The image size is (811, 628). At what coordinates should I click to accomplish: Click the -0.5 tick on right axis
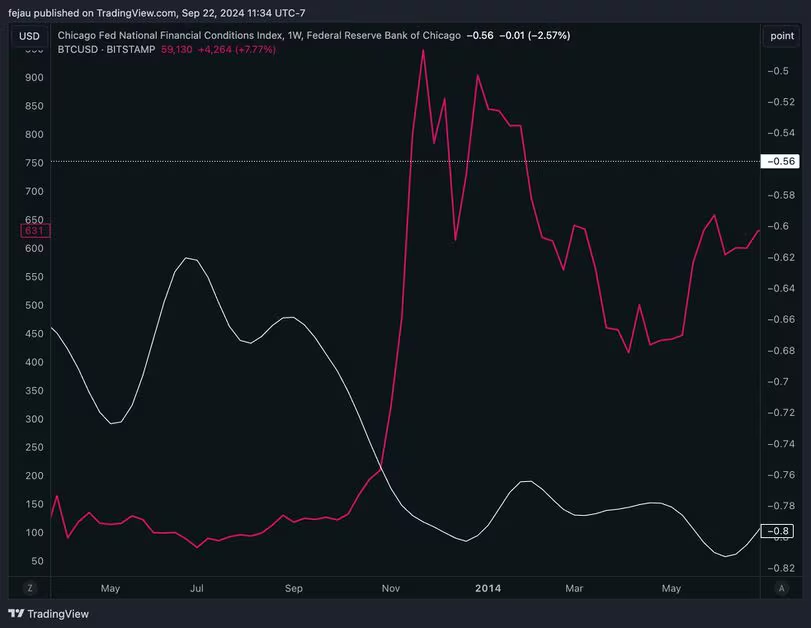pyautogui.click(x=778, y=71)
